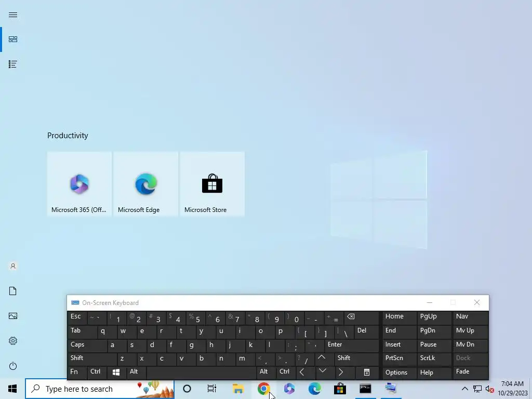The width and height of the screenshot is (532, 399).
Task: Open Microsoft Edge icon on taskbar
Action: coord(314,389)
